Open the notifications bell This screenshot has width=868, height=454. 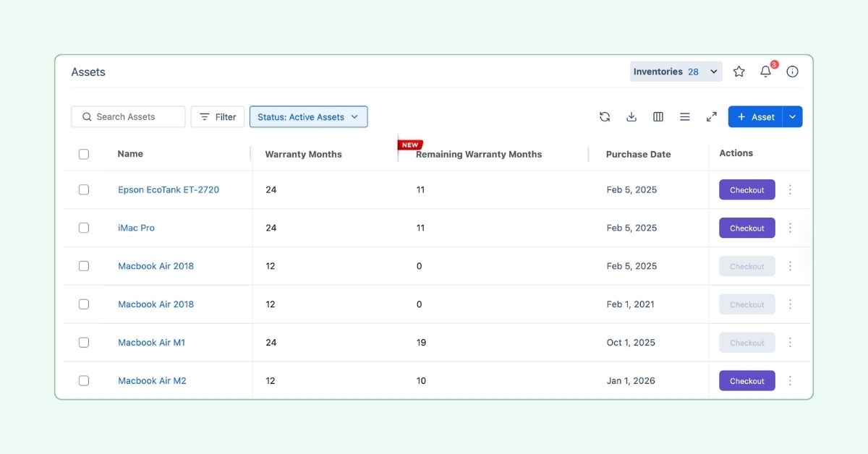pos(765,72)
